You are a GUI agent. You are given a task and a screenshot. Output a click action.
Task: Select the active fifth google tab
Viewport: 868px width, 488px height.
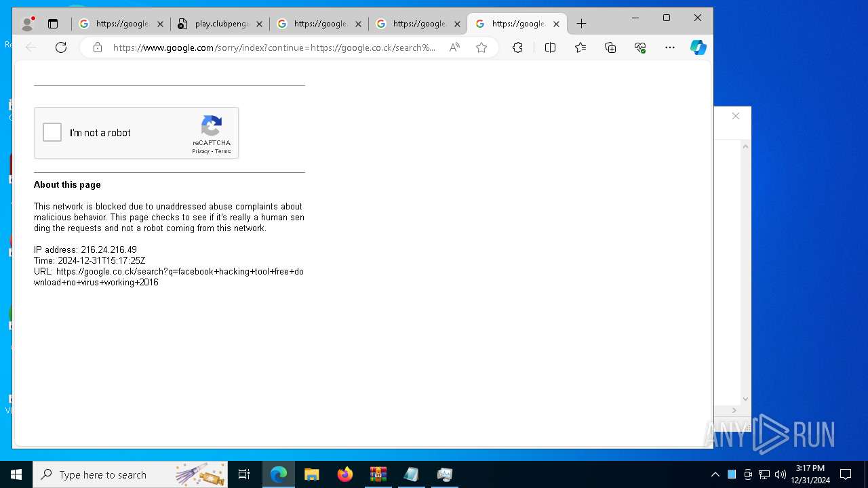[517, 24]
